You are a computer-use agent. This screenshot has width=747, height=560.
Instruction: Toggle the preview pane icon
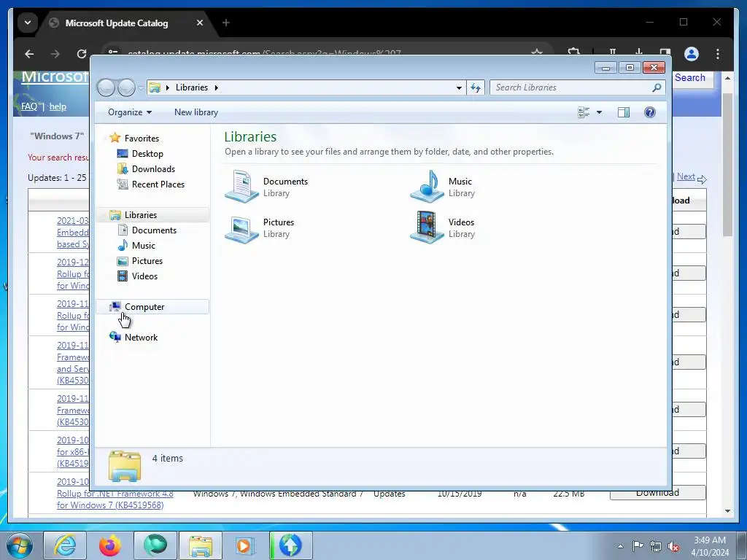pyautogui.click(x=624, y=112)
